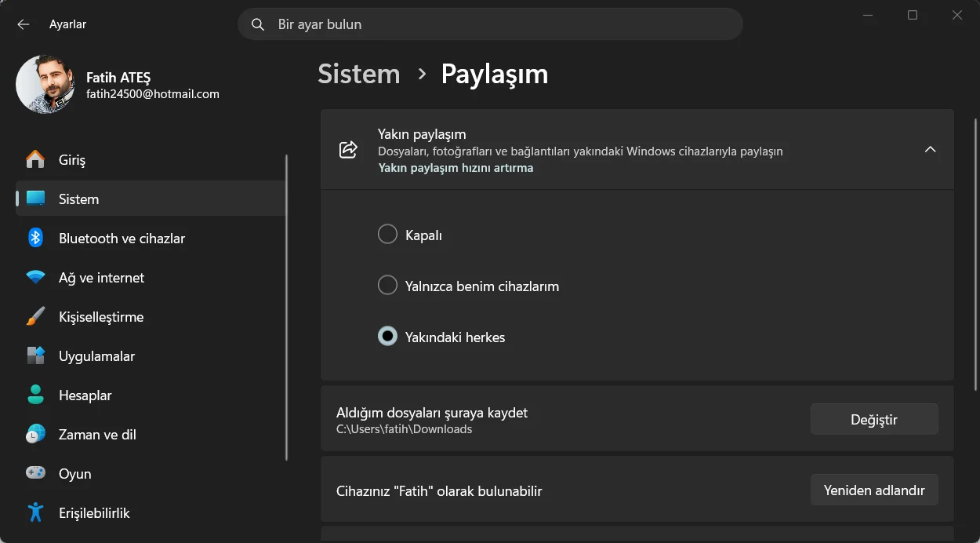Click the Değiştir button
The image size is (980, 543).
[x=874, y=419]
